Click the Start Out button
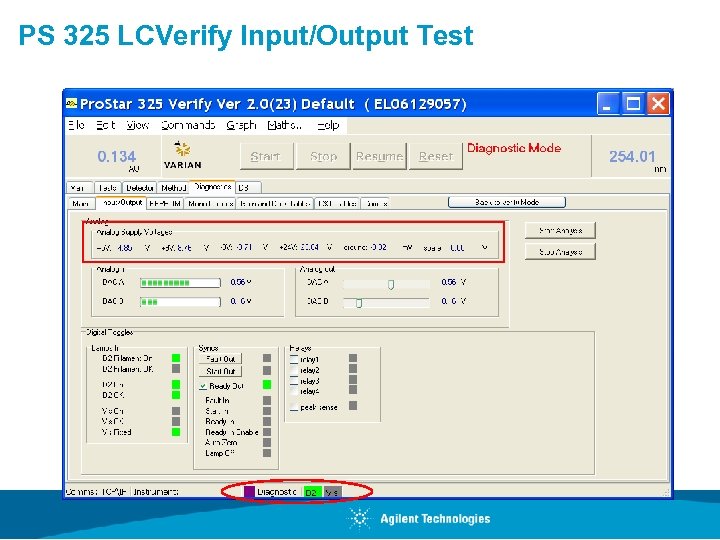The image size is (720, 540). (220, 371)
